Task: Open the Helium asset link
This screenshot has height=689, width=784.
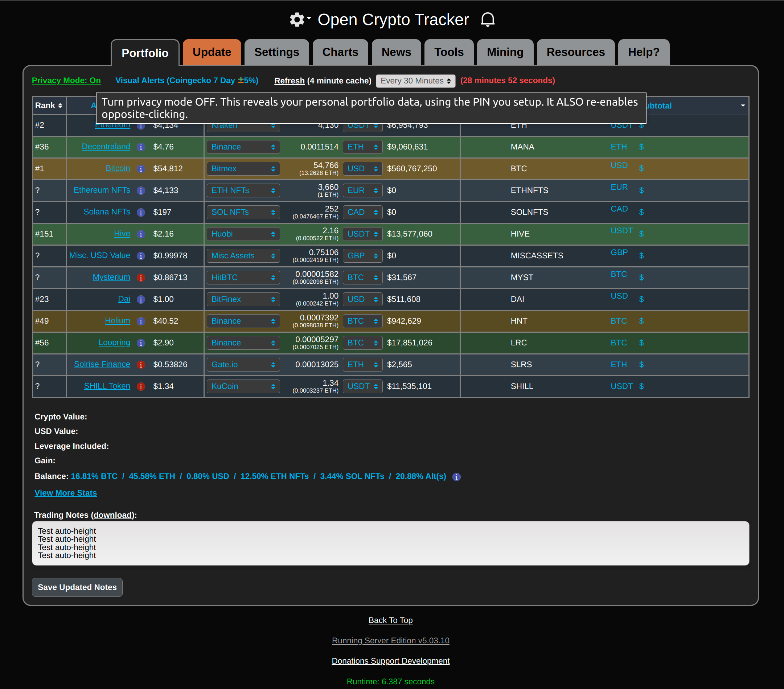Action: (x=118, y=321)
